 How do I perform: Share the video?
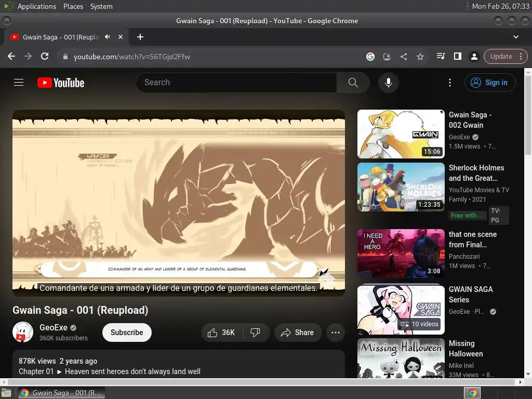click(x=297, y=332)
